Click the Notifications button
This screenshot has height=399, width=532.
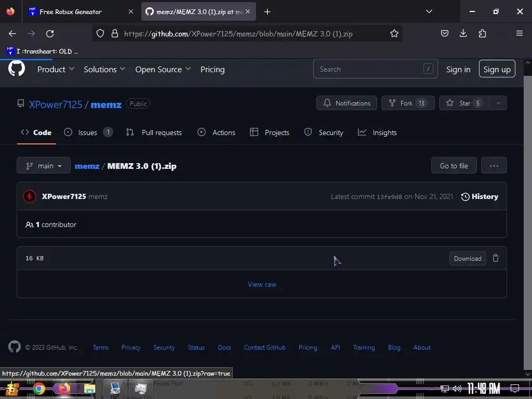pyautogui.click(x=347, y=103)
